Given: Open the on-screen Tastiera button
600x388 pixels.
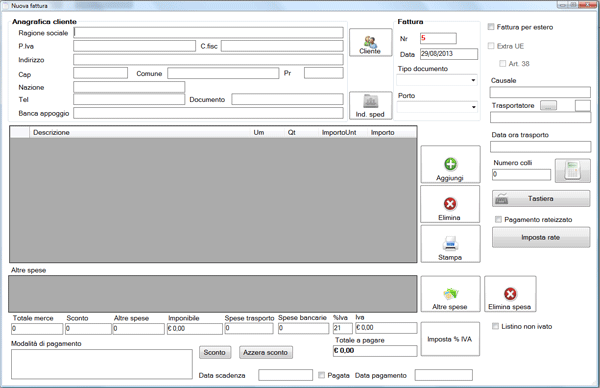Looking at the screenshot, I should (541, 199).
